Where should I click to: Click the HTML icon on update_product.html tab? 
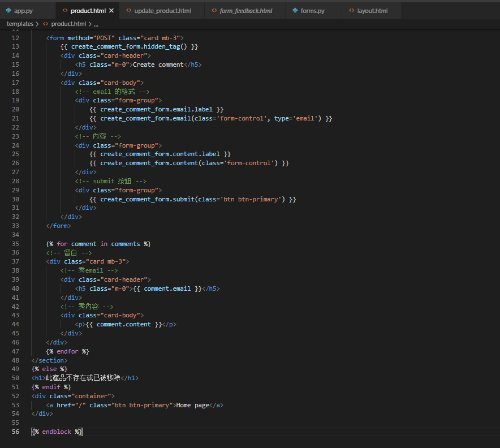[129, 11]
